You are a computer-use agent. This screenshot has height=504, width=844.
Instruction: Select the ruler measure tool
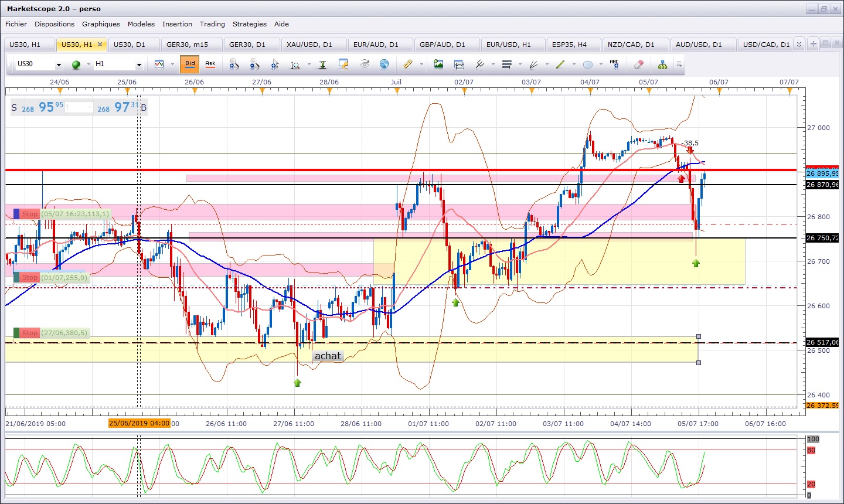[x=409, y=64]
